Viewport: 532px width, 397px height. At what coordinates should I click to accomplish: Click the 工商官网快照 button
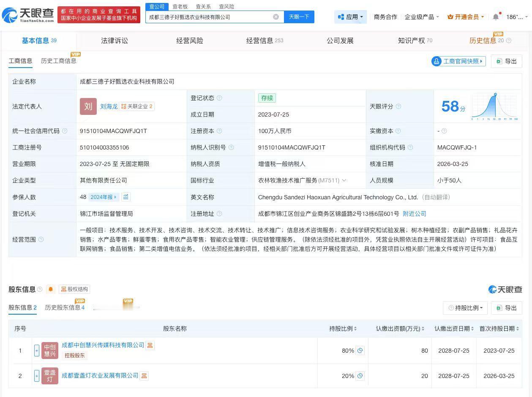pyautogui.click(x=458, y=61)
